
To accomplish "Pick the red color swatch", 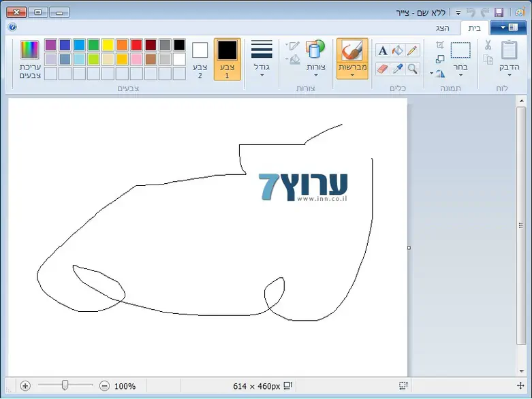I will (136, 45).
